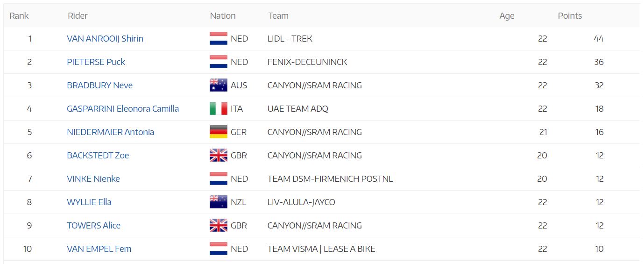Select BRADBURY Neve rider name
The image size is (644, 264).
100,85
